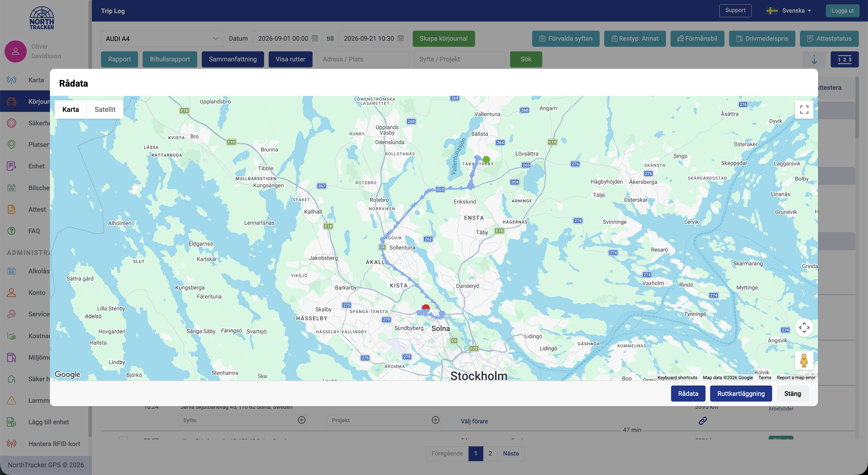Click Ruttkartläggning button
The image size is (868, 475).
tap(741, 394)
